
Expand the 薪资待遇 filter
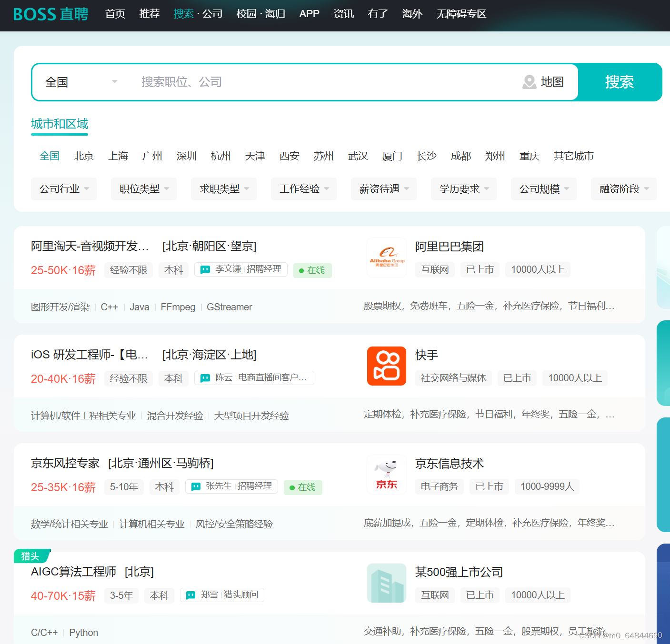384,189
